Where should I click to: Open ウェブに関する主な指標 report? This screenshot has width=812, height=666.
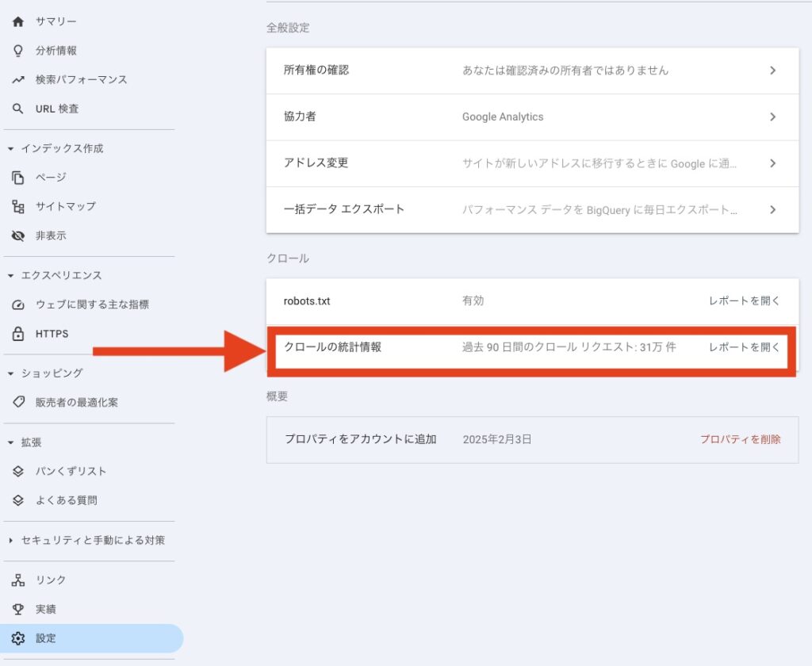pyautogui.click(x=92, y=304)
